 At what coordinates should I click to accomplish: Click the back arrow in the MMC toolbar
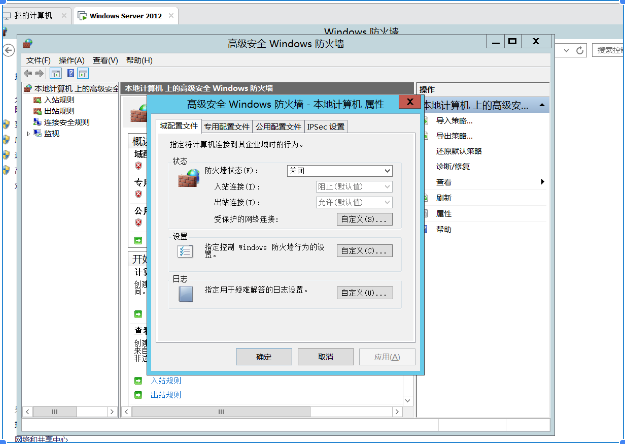pyautogui.click(x=28, y=73)
